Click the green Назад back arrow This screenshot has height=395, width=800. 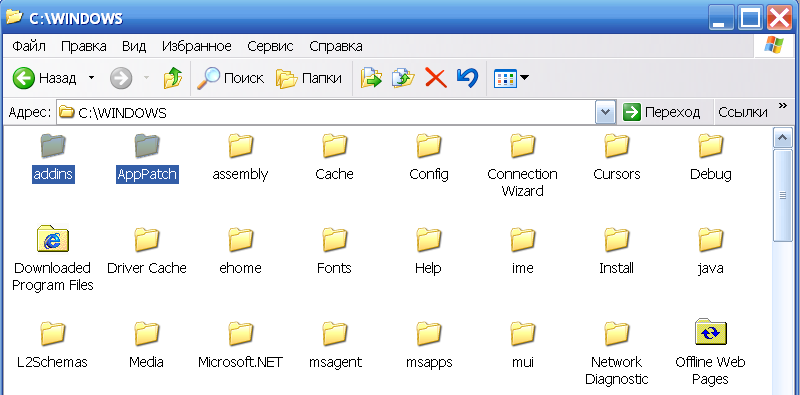[x=23, y=78]
